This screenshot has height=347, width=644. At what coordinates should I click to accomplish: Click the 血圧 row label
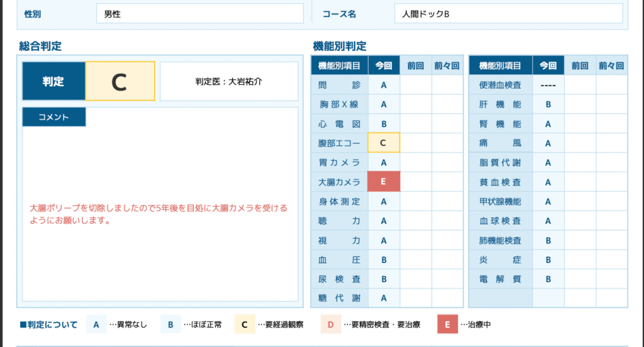point(339,260)
